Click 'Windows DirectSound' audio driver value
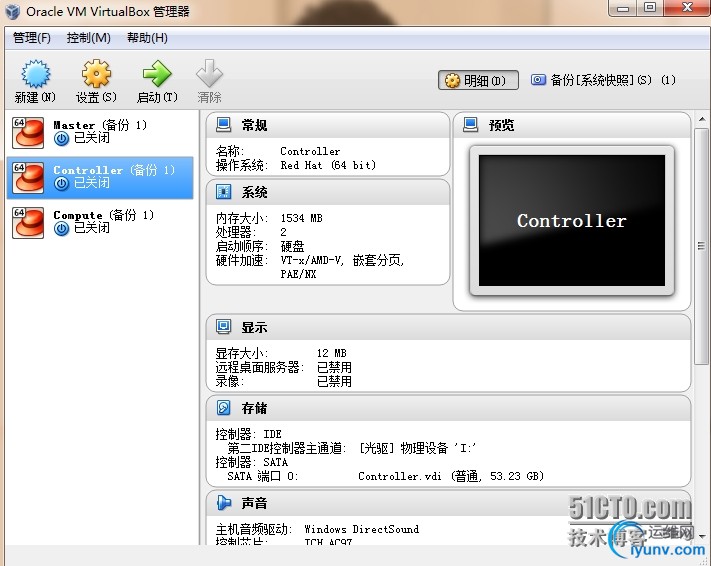This screenshot has width=711, height=566. point(361,529)
